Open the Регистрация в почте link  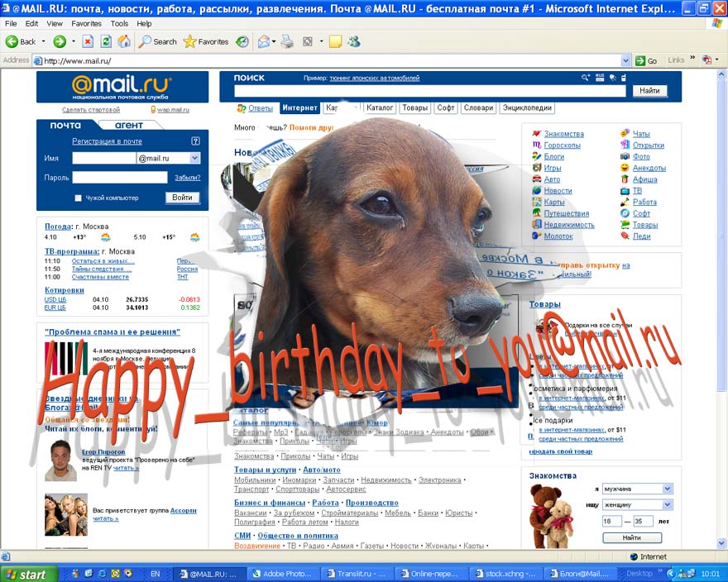coord(107,141)
